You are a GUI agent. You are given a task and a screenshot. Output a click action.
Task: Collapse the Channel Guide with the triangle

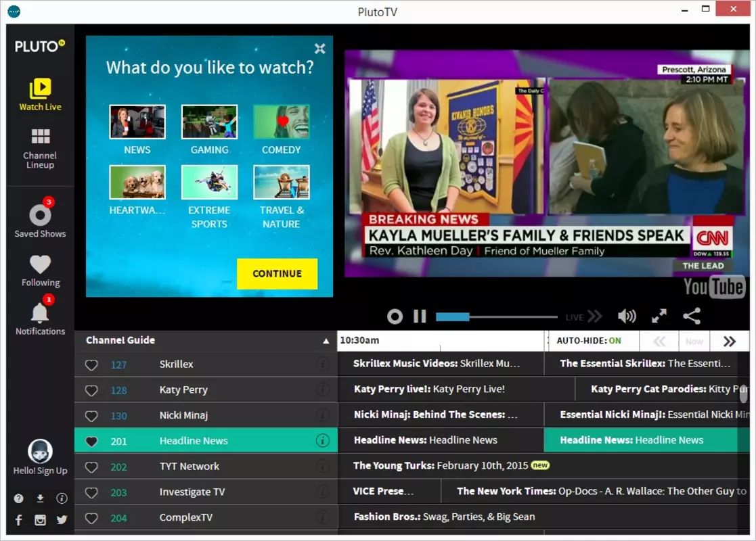pyautogui.click(x=326, y=341)
